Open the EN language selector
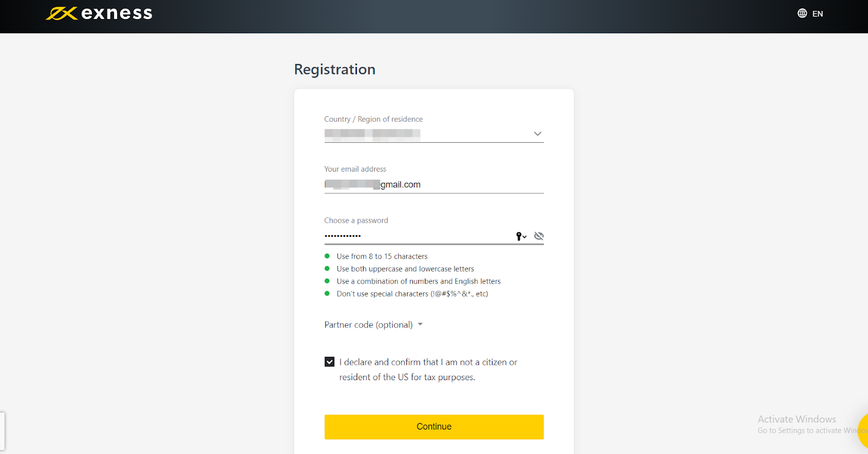 817,14
